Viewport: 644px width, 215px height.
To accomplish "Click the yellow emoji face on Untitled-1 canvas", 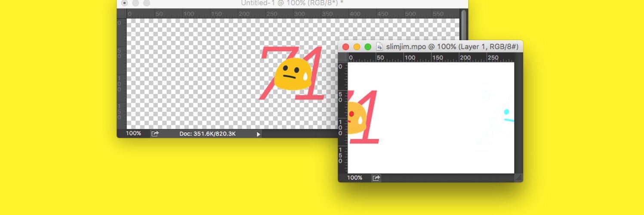I will [293, 75].
